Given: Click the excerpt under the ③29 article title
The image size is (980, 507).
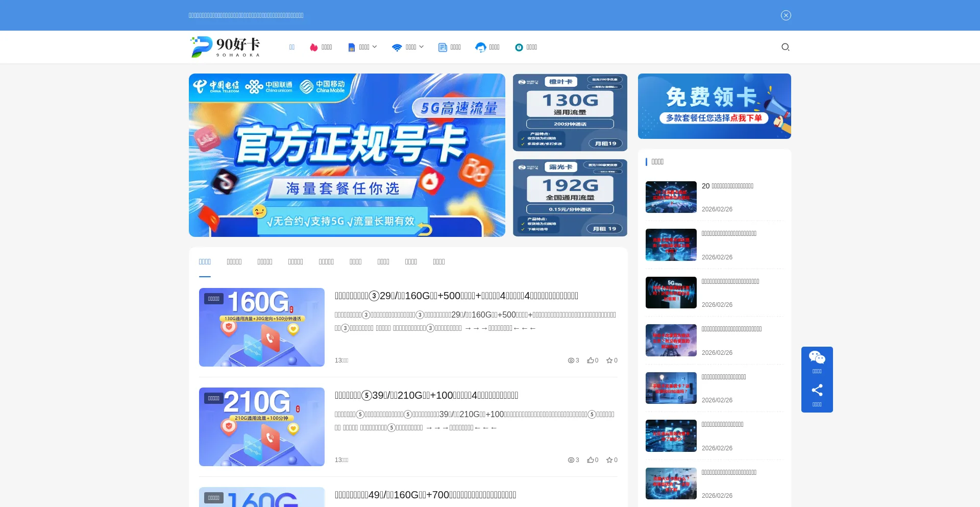Looking at the screenshot, I should 476,322.
